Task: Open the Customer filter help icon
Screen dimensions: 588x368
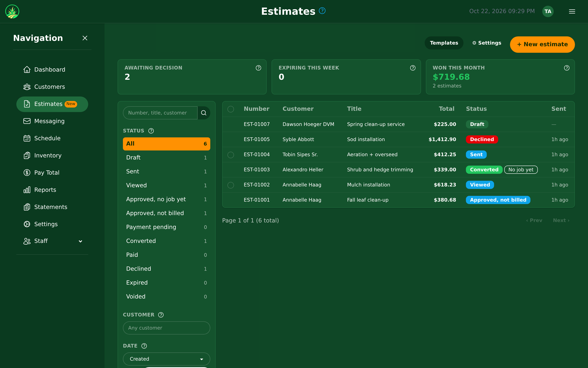Action: [x=161, y=315]
